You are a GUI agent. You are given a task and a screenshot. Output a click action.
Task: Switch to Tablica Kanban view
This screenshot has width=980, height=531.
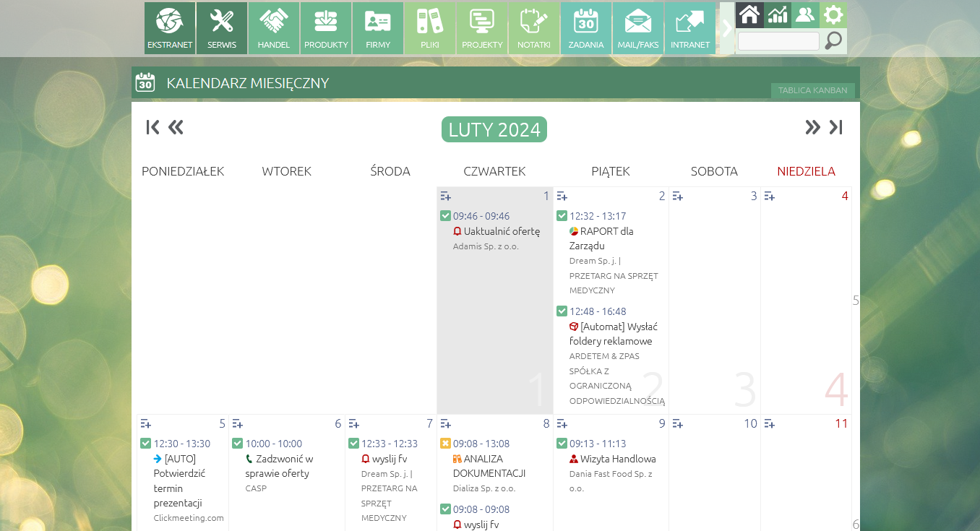[x=812, y=90]
